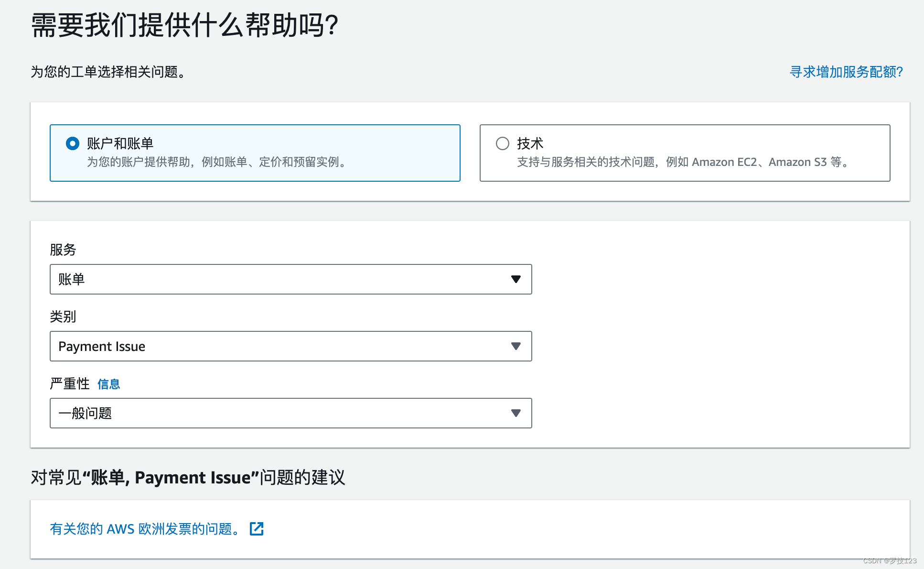Open the 严重性 dropdown showing 一般问题
Screen dimensions: 924x569
(x=290, y=413)
